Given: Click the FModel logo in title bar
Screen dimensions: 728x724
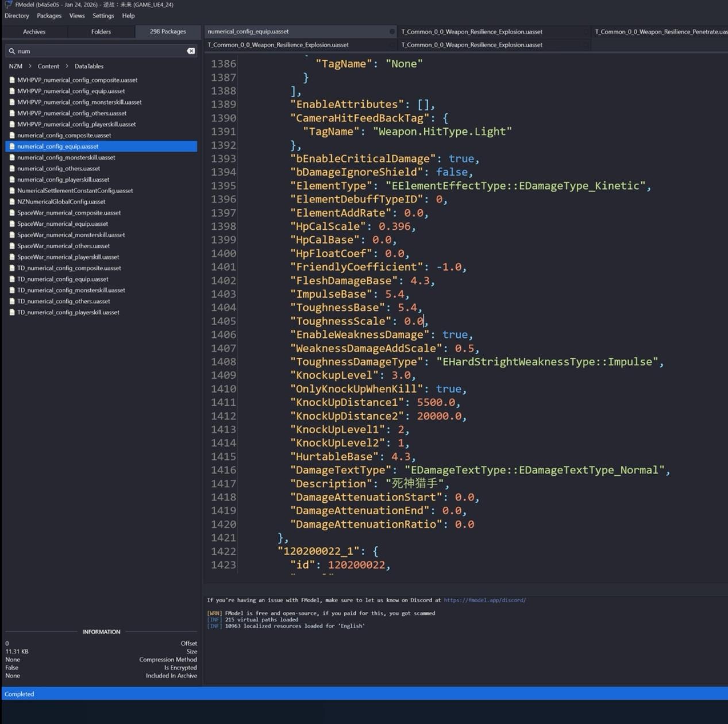Looking at the screenshot, I should (9, 5).
